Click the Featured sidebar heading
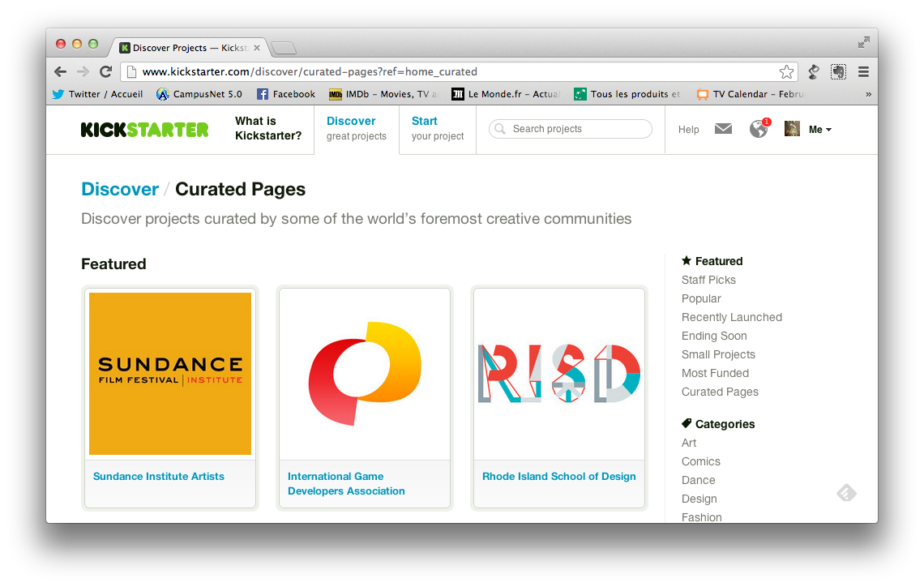The image size is (924, 587). [712, 261]
